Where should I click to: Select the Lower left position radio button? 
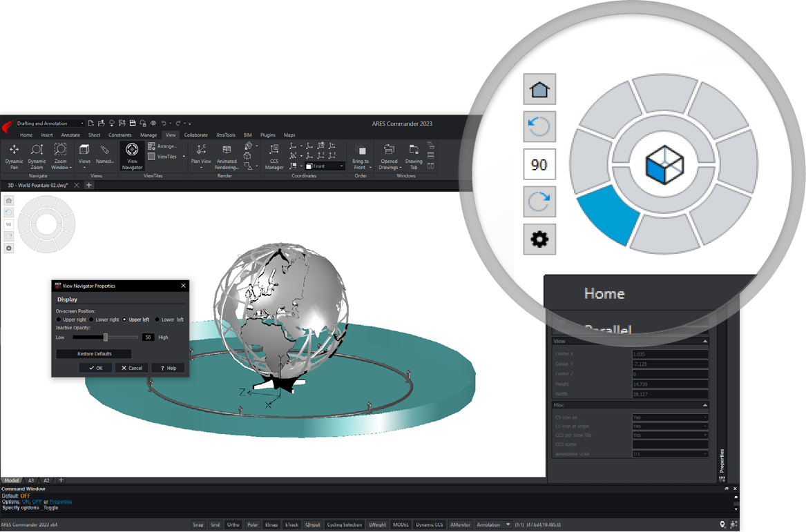[157, 319]
